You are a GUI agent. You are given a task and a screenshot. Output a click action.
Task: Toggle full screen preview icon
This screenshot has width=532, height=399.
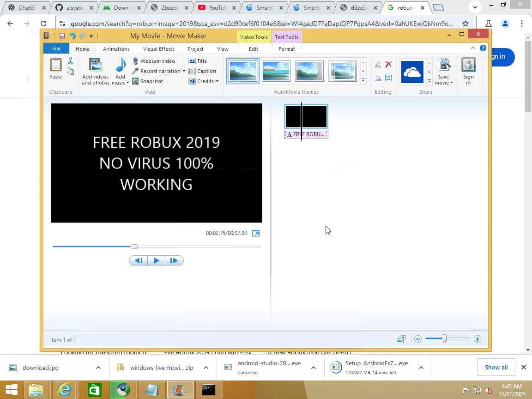coord(256,233)
